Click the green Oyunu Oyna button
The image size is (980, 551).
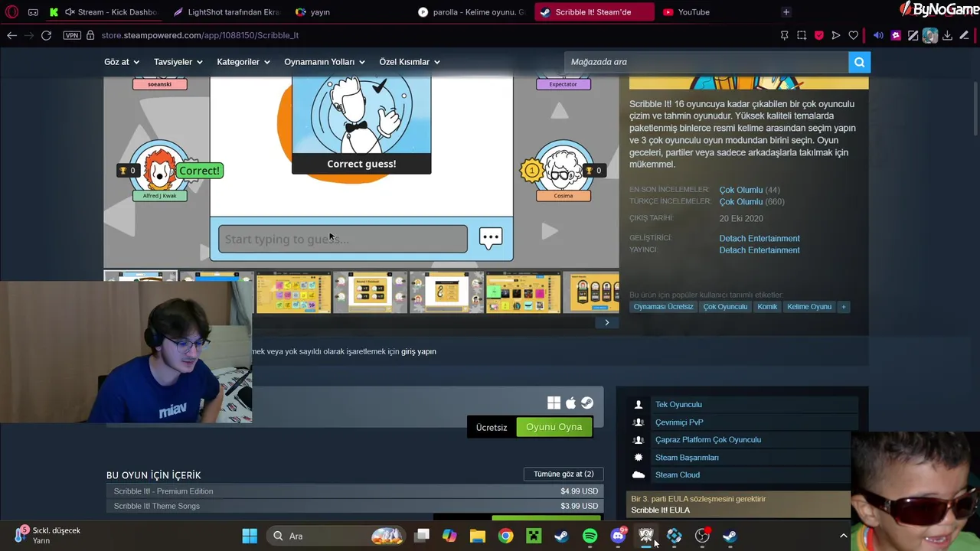(554, 427)
